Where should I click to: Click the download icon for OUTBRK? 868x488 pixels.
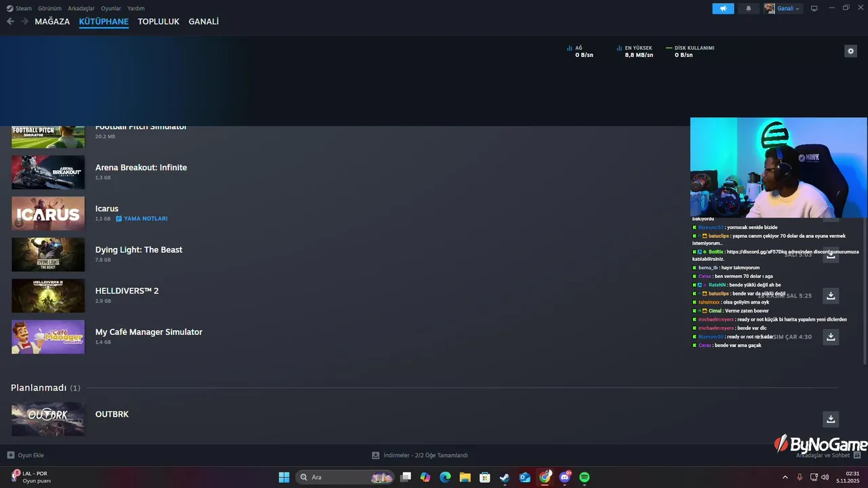(x=831, y=419)
